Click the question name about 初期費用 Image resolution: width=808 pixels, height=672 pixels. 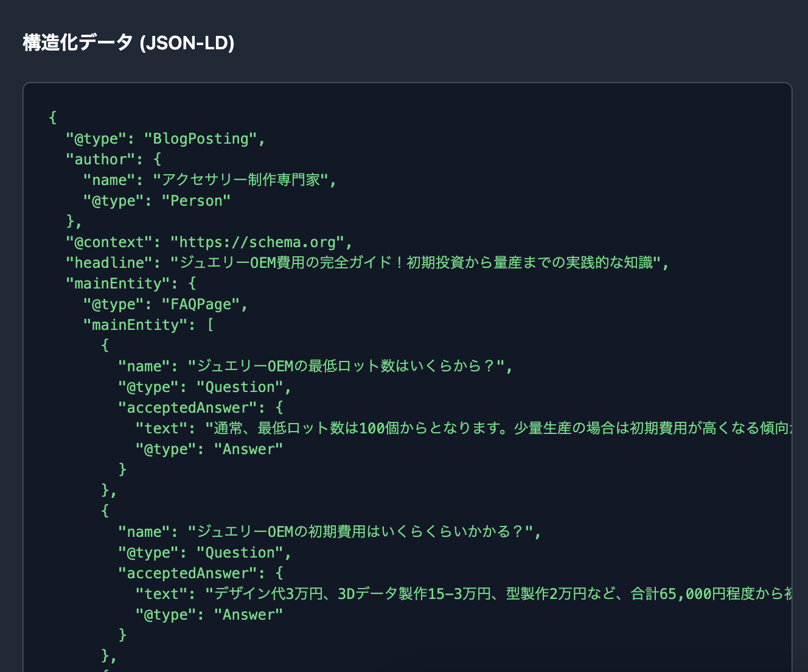point(363,532)
